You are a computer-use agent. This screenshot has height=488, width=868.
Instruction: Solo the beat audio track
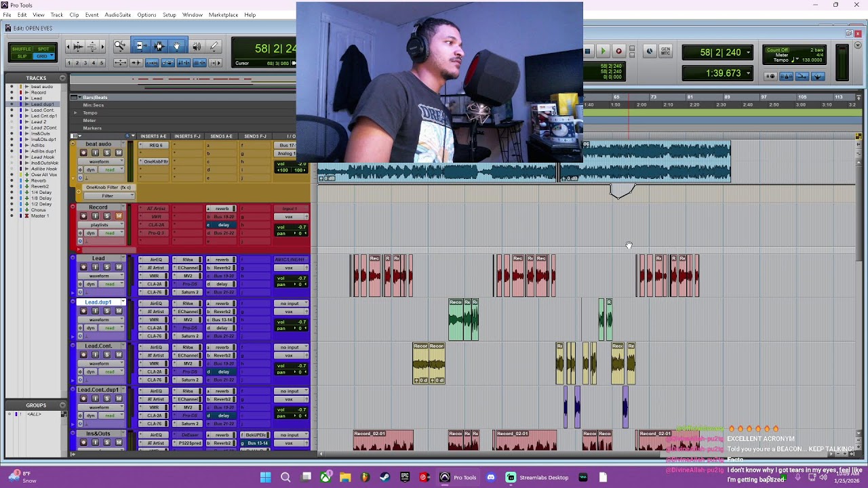point(107,152)
